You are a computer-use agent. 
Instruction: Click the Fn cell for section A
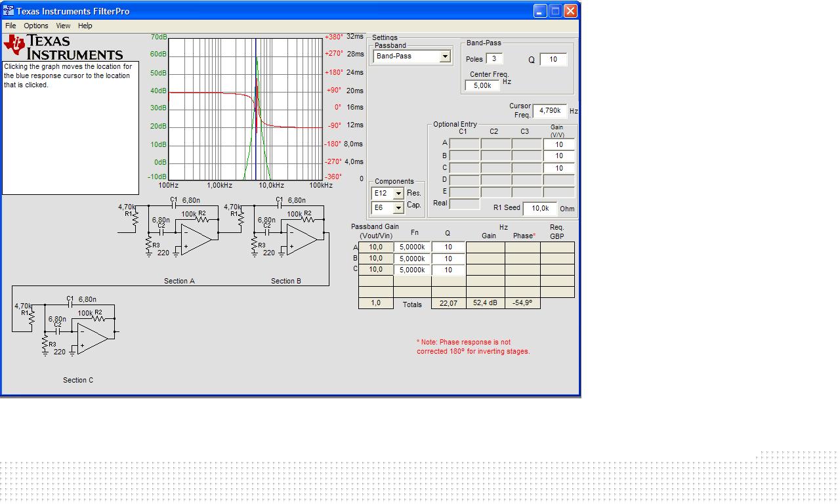[412, 247]
